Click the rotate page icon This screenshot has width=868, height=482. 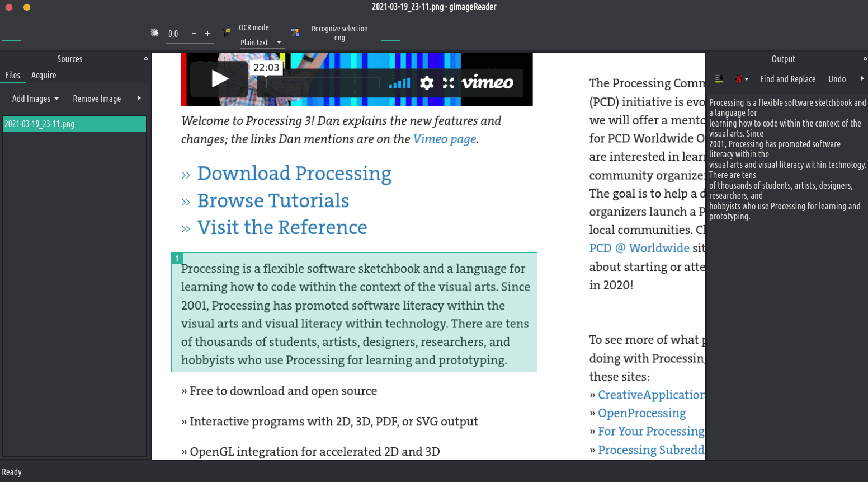(x=155, y=33)
